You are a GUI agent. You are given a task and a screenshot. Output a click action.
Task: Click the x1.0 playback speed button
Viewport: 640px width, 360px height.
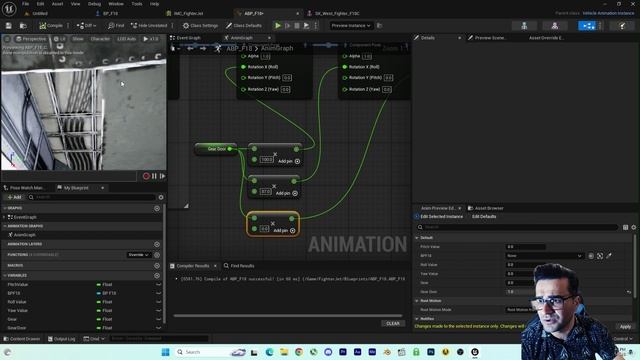pos(151,39)
